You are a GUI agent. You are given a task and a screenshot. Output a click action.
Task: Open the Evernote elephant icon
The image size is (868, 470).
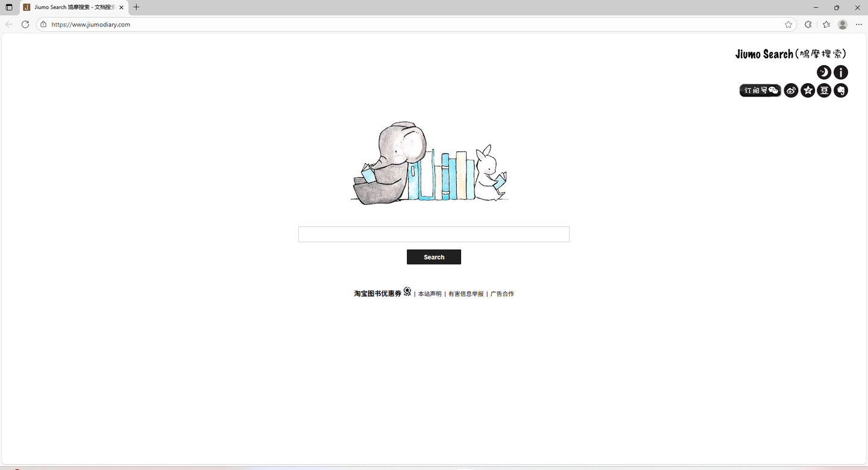tap(841, 90)
